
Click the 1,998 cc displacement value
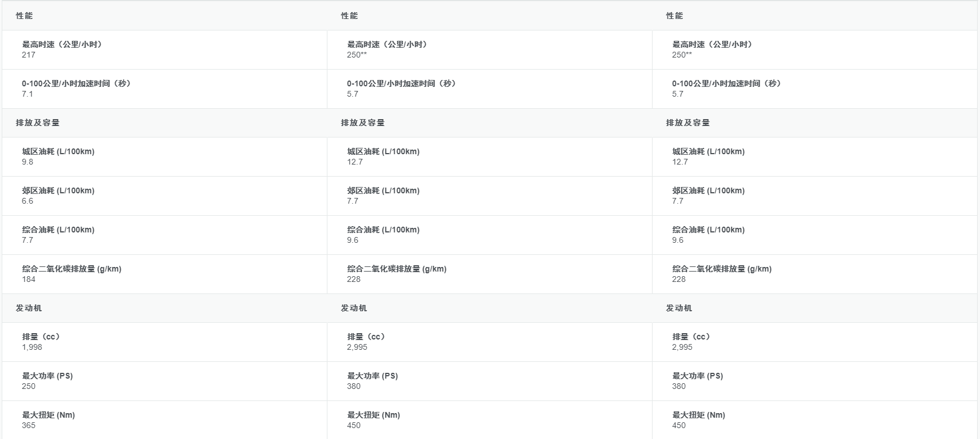pyautogui.click(x=32, y=347)
